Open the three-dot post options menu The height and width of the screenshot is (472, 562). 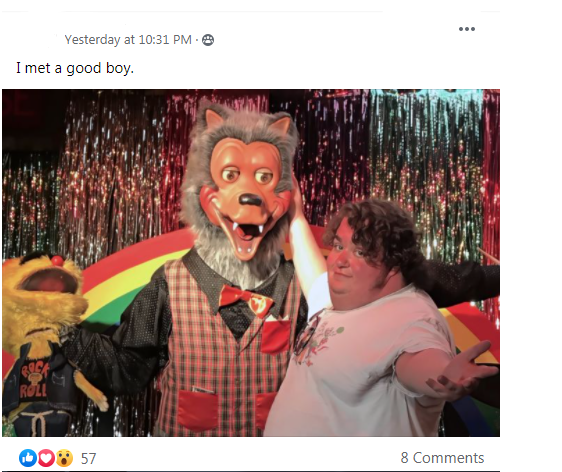point(467,29)
